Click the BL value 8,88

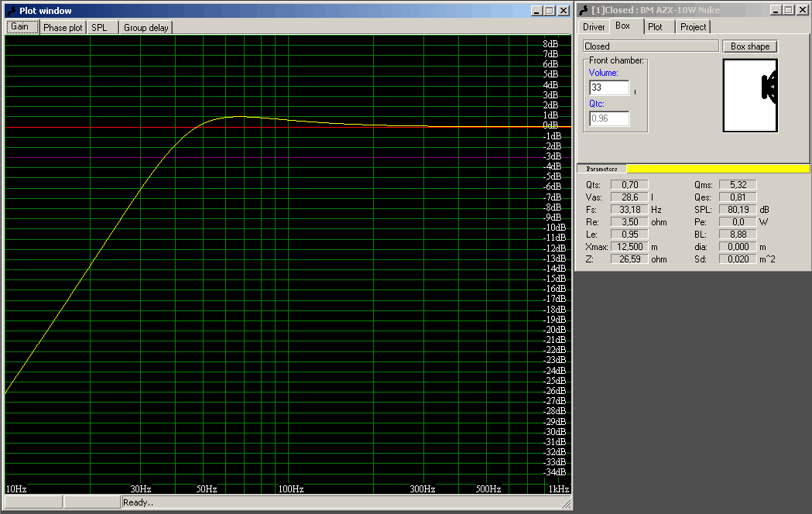point(738,235)
